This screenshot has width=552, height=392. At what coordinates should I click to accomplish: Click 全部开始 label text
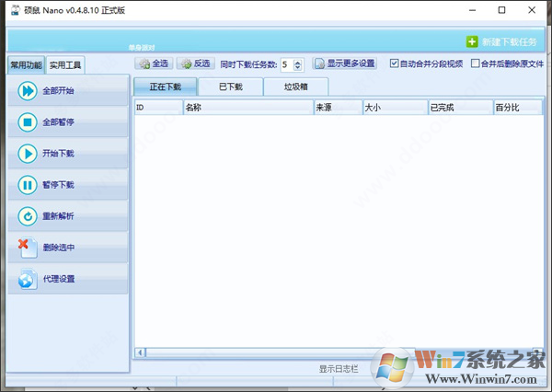pyautogui.click(x=58, y=91)
